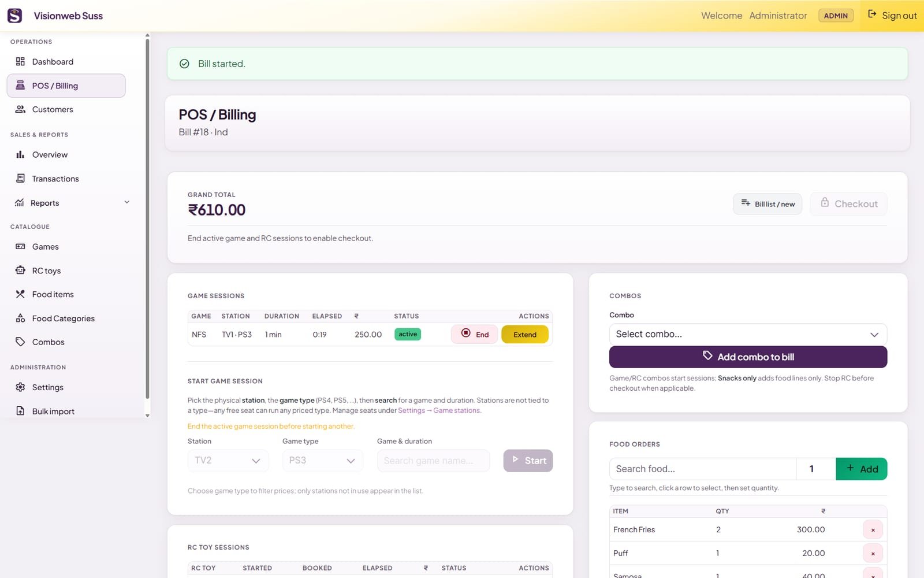Focus the Search game name field
This screenshot has width=924, height=578.
[433, 461]
